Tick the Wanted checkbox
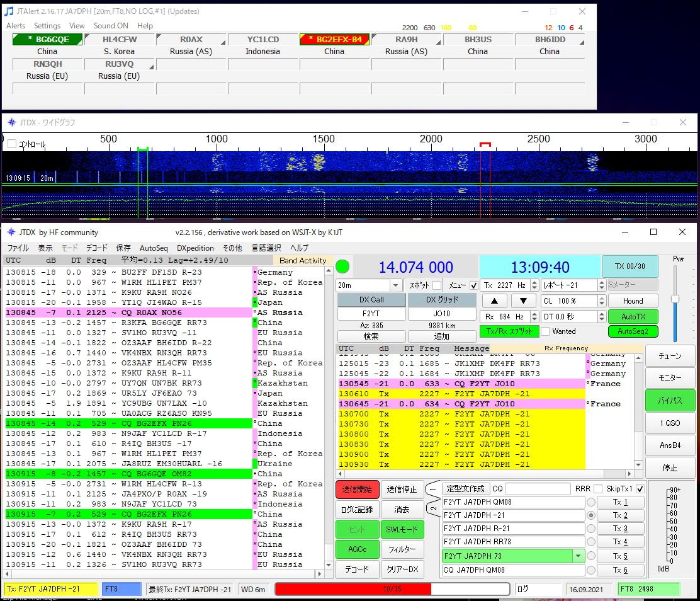 pyautogui.click(x=546, y=331)
